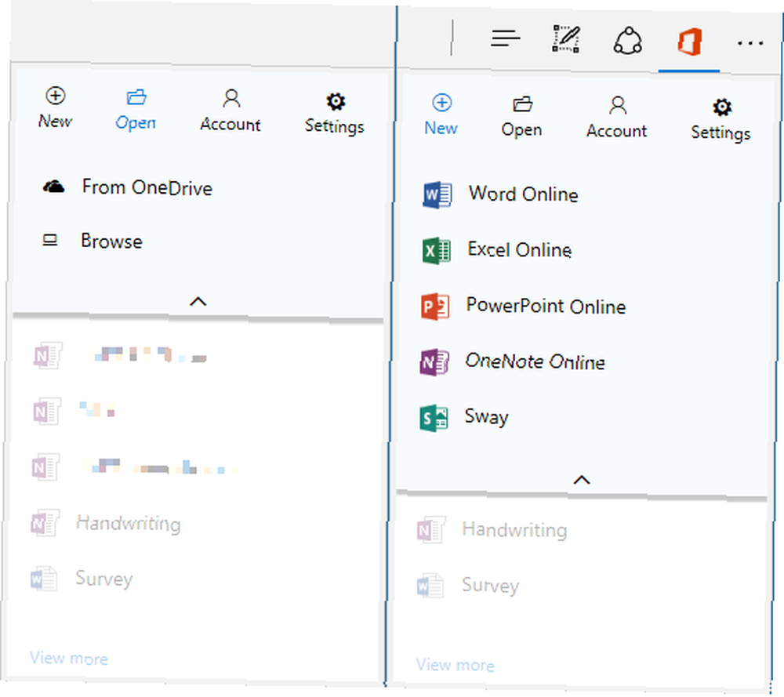Open Account in the Word Online panel

click(616, 118)
